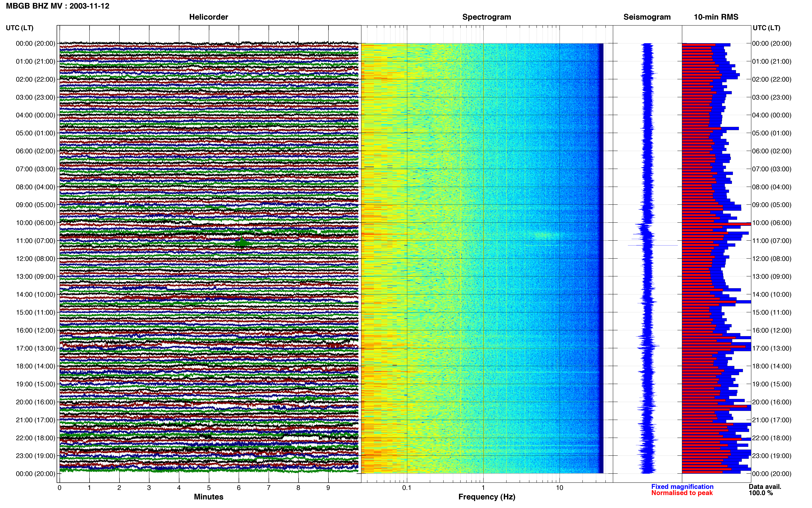Click the left 05:00 (01:00) time label
The width and height of the screenshot is (812, 508).
(x=36, y=133)
